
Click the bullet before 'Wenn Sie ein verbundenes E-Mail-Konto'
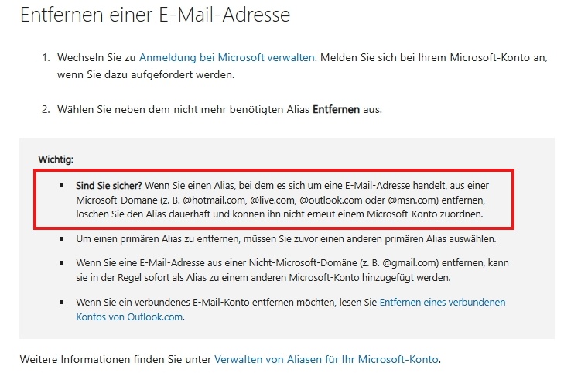61,302
